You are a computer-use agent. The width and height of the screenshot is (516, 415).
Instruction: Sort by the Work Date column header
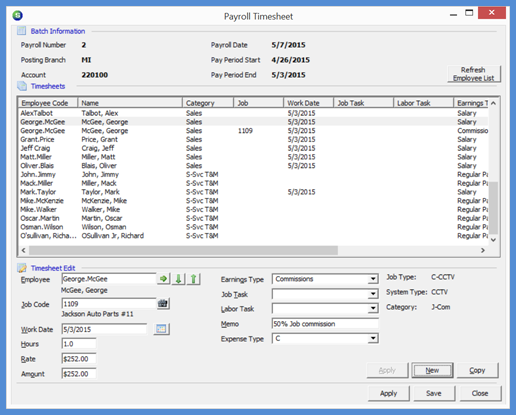pos(308,103)
